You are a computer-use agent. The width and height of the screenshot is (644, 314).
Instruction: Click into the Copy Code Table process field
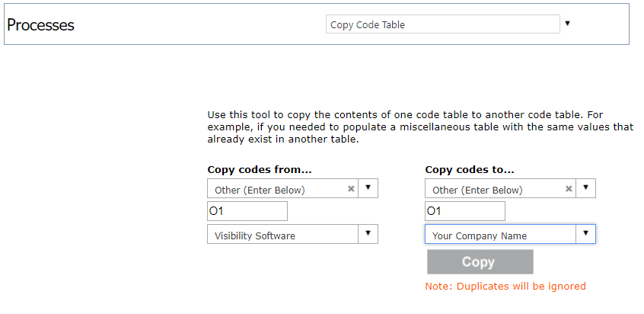[443, 24]
